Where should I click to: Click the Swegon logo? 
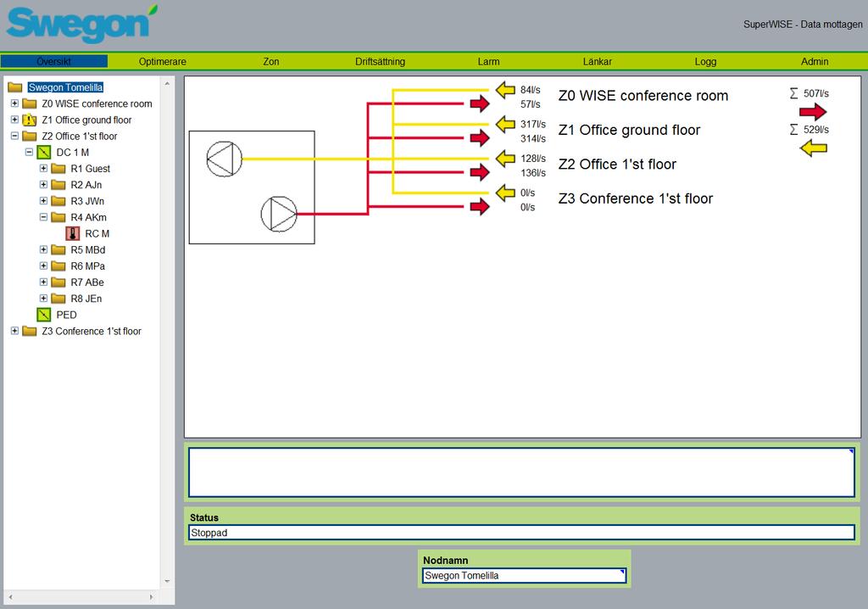(82, 24)
